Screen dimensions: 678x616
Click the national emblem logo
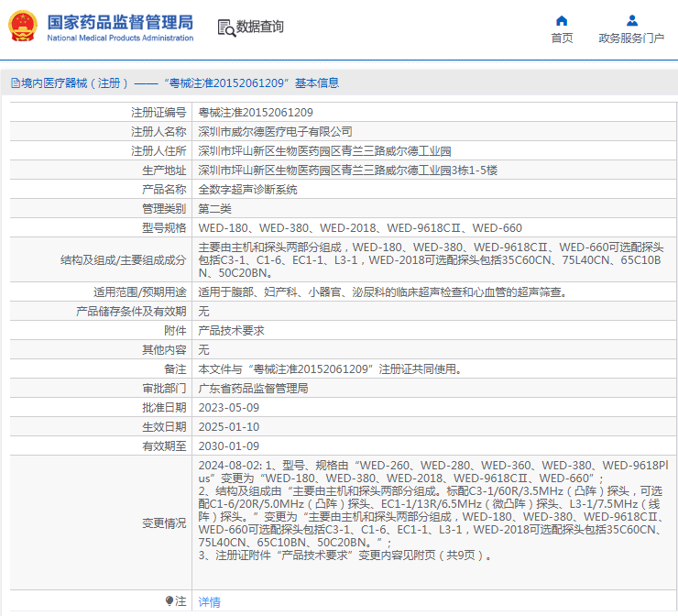click(x=23, y=26)
